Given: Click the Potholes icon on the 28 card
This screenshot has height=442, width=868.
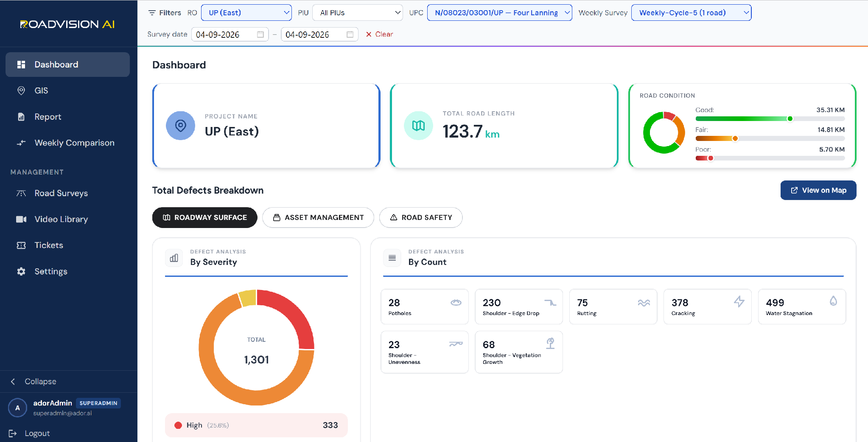Looking at the screenshot, I should [456, 302].
